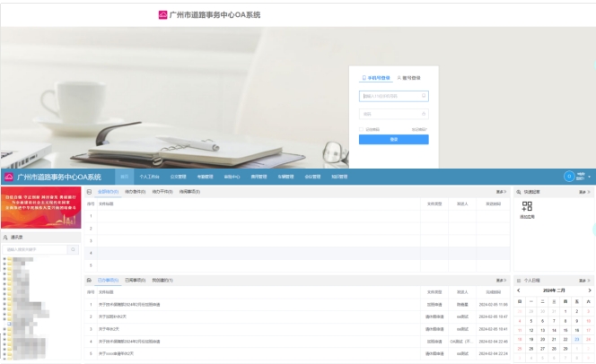The width and height of the screenshot is (596, 364).
Task: Open 个人工作台 in the top navigation
Action: (149, 177)
